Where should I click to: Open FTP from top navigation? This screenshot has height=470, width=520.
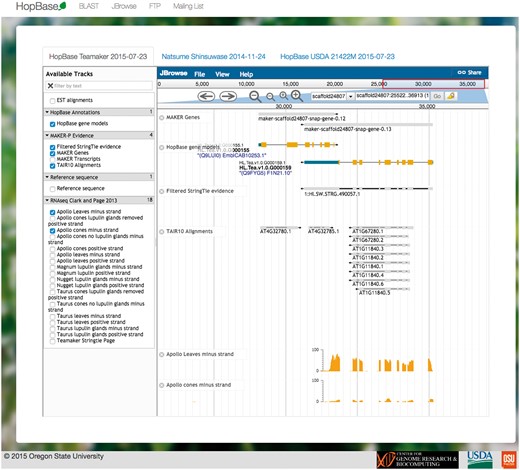click(155, 6)
